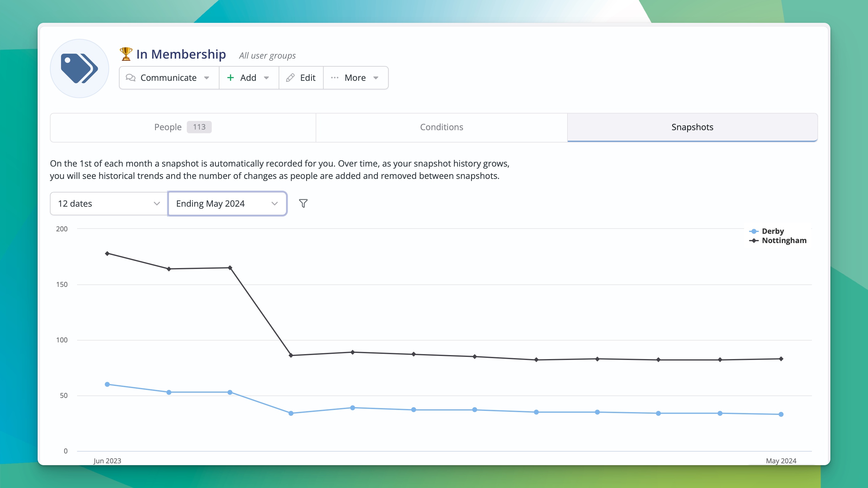
Task: Open the More button menu
Action: click(355, 78)
